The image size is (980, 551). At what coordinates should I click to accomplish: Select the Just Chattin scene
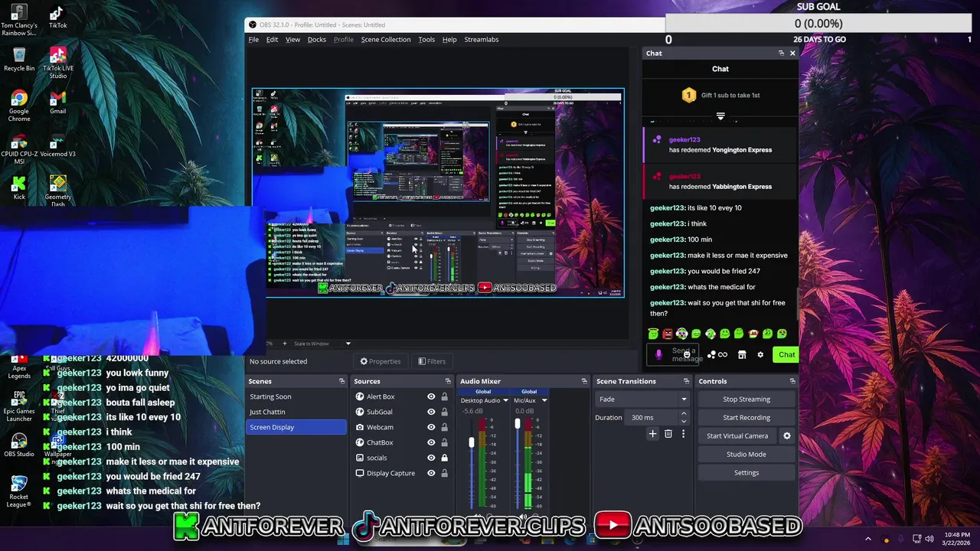coord(297,412)
